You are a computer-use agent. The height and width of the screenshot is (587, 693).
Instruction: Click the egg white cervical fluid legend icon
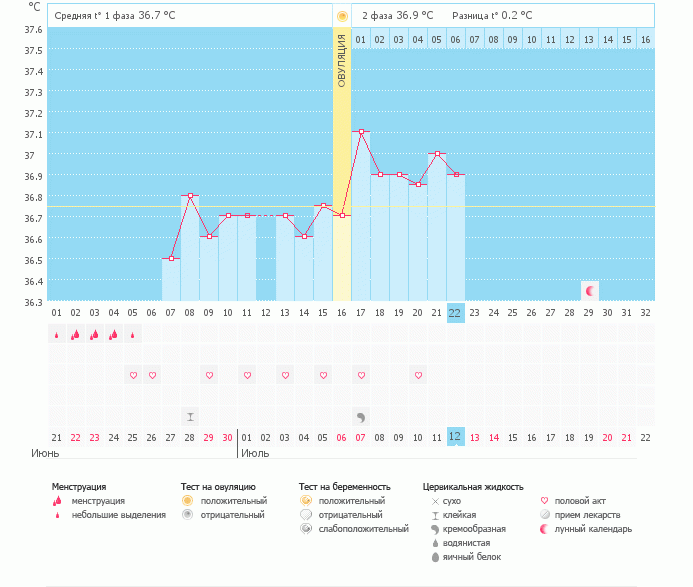434,556
